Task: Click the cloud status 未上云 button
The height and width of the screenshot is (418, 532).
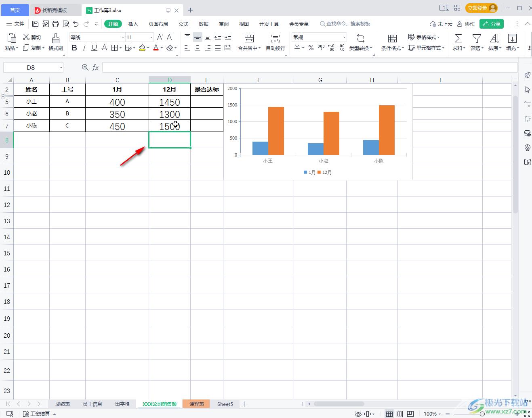Action: [442, 24]
